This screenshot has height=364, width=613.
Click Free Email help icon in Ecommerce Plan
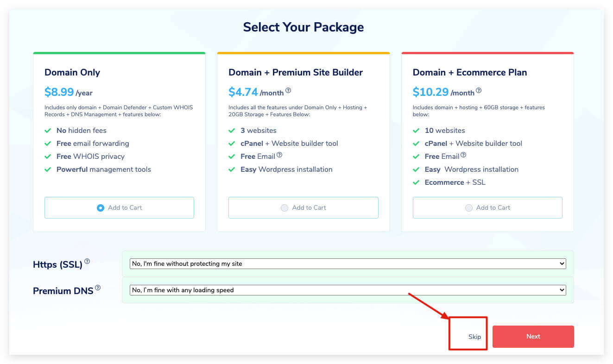tap(463, 155)
